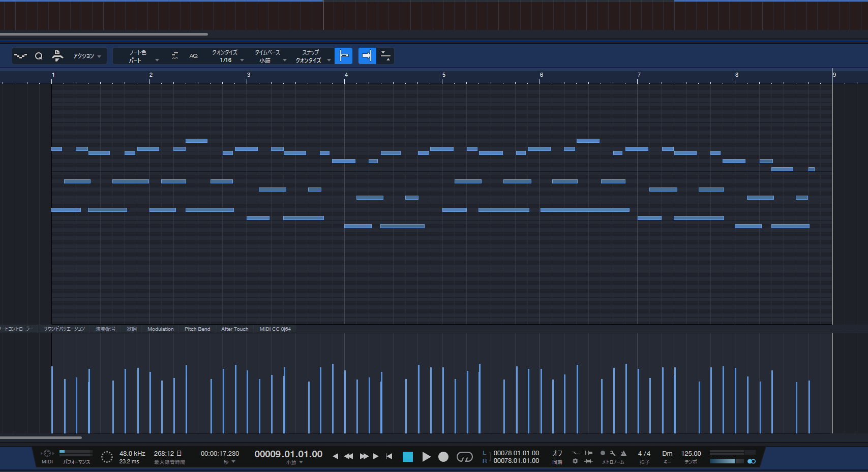Click the editor bottom horizontal scrollbar

[x=41, y=437]
